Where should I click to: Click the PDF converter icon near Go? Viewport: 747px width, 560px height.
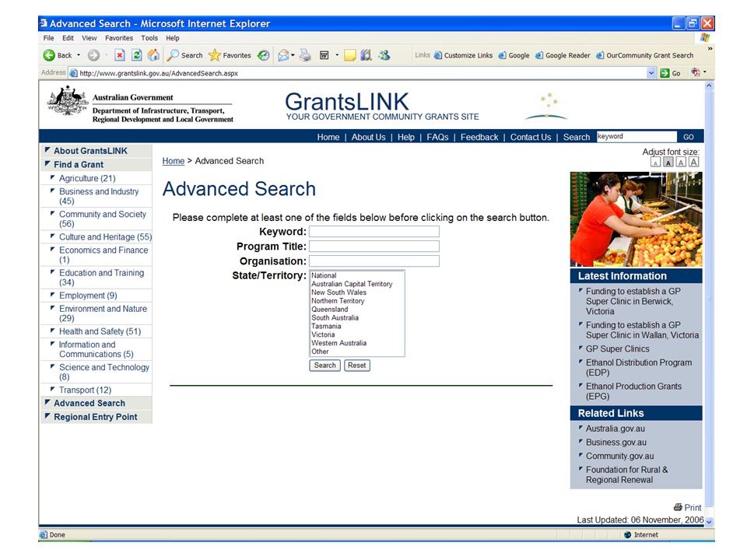(x=696, y=72)
